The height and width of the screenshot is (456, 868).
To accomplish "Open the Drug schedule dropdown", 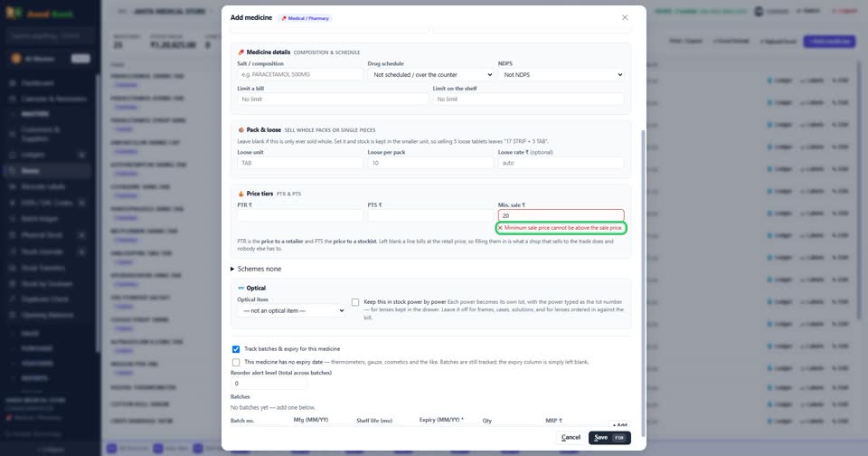I will click(431, 74).
